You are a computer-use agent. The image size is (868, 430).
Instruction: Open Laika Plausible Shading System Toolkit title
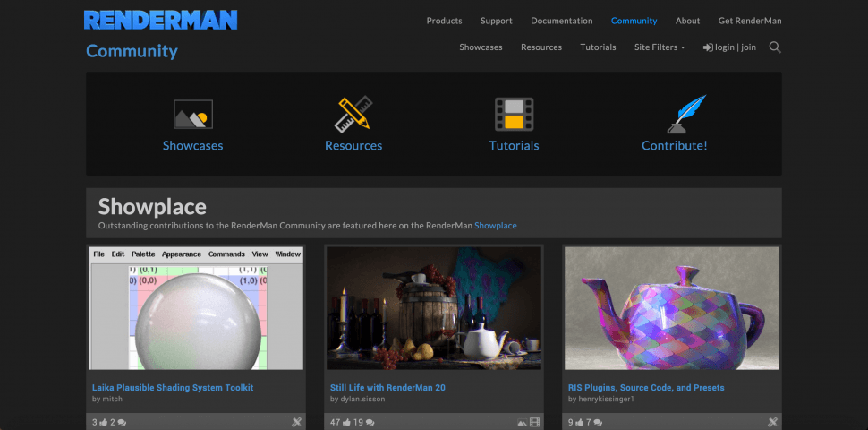(173, 388)
